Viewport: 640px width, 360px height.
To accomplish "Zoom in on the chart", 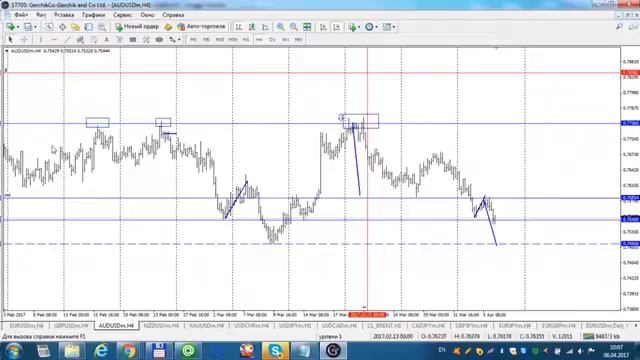I will pos(280,27).
